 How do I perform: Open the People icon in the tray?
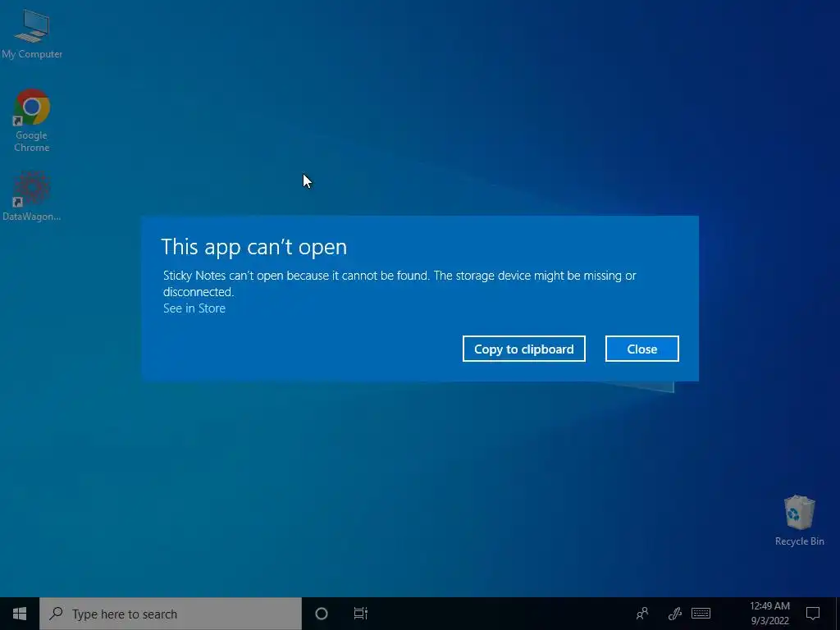(x=641, y=614)
